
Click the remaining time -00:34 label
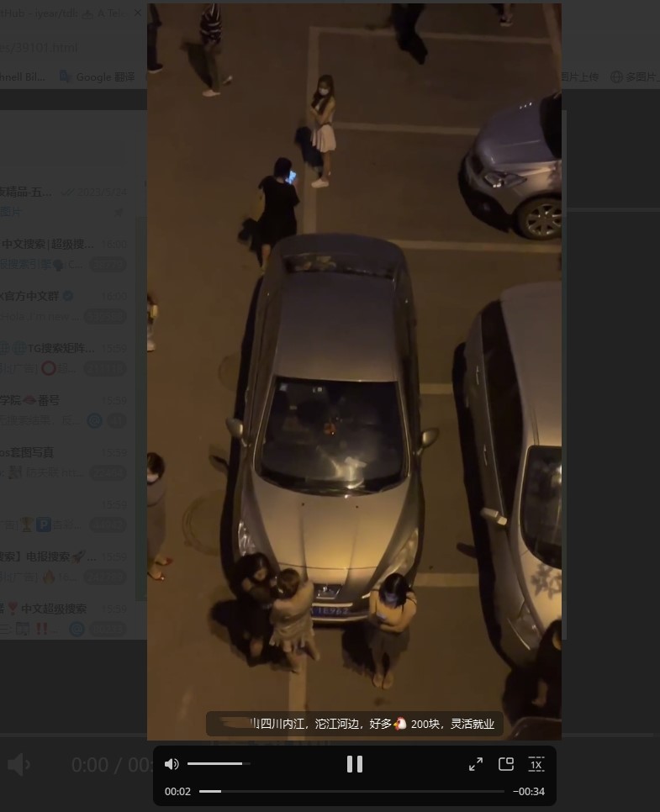tap(529, 791)
